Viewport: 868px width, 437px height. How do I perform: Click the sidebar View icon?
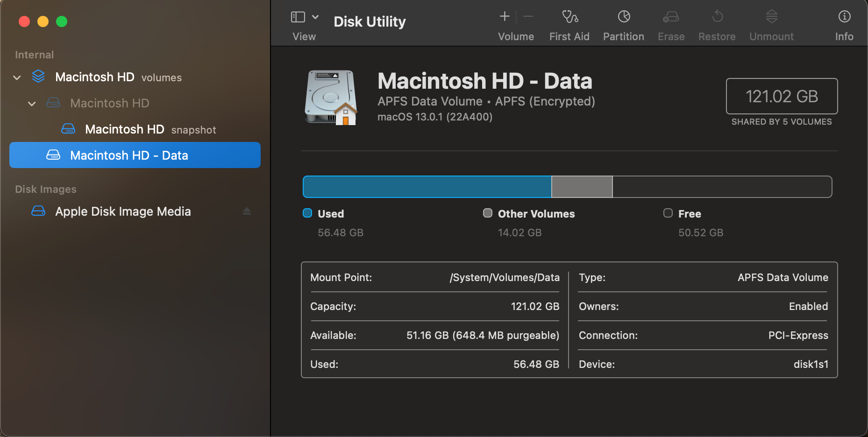[298, 17]
